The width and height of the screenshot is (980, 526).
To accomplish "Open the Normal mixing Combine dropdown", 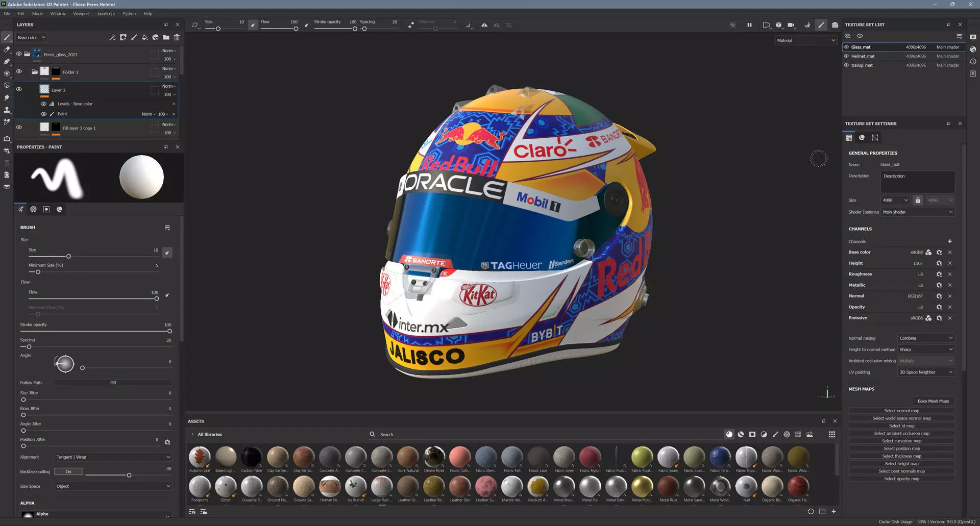I will [926, 338].
